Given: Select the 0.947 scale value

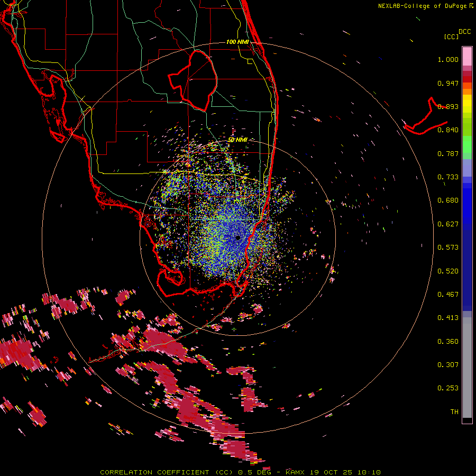Looking at the screenshot, I should [448, 83].
